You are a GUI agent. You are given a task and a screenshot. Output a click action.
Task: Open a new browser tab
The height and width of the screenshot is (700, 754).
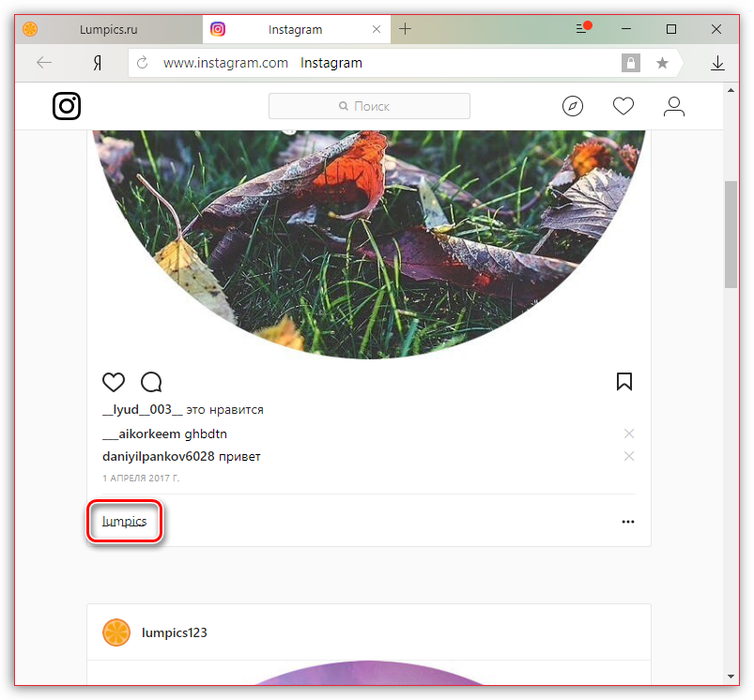point(406,29)
